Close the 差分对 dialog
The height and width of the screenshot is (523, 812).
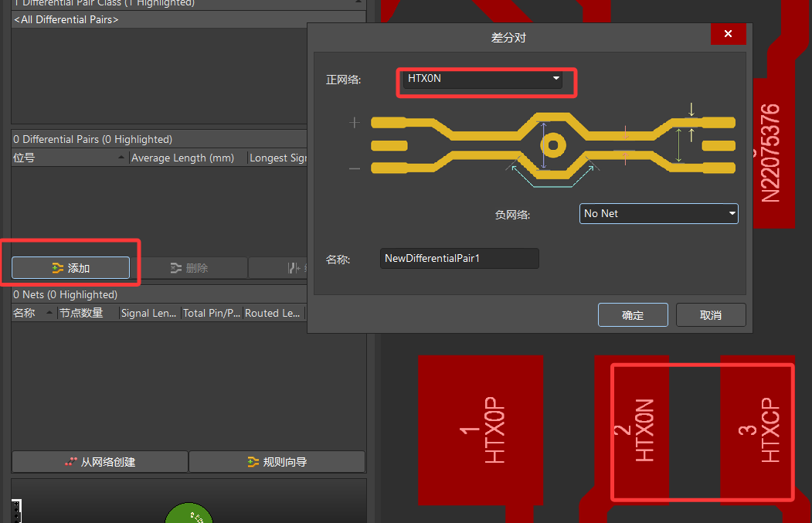pos(728,34)
